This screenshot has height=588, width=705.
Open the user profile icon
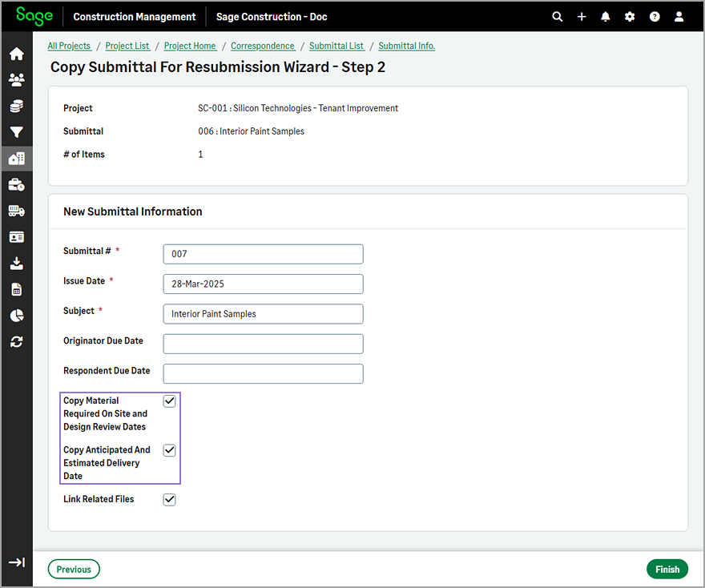(679, 17)
